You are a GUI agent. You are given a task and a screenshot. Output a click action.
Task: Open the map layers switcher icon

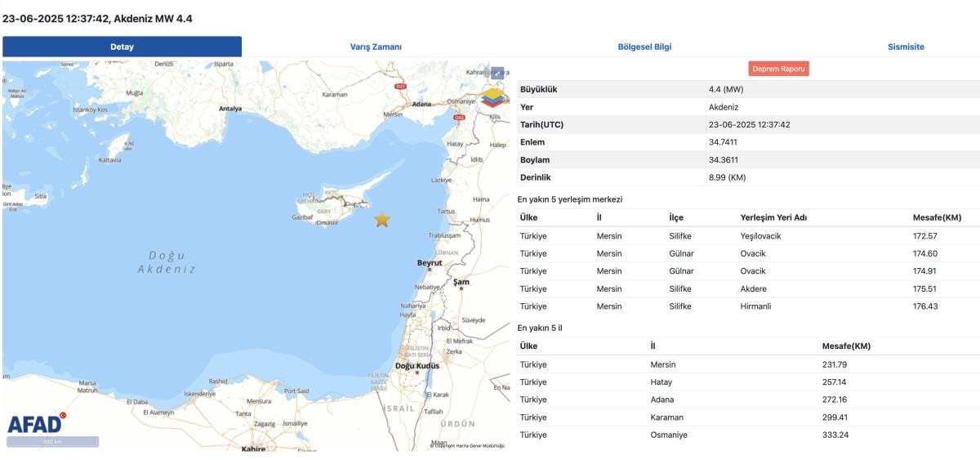[492, 97]
